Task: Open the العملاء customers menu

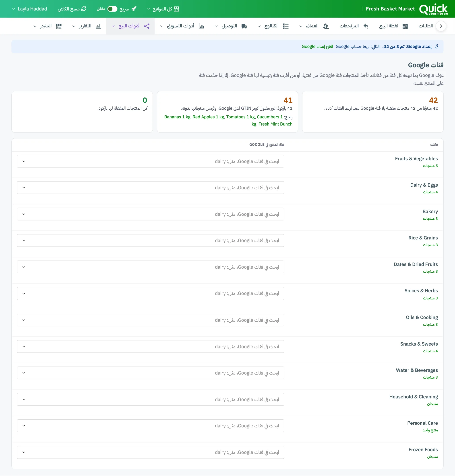Action: (314, 26)
